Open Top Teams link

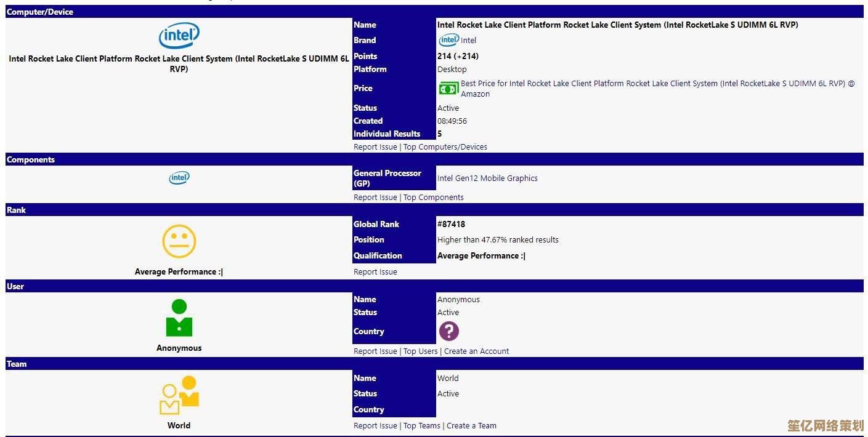[421, 426]
